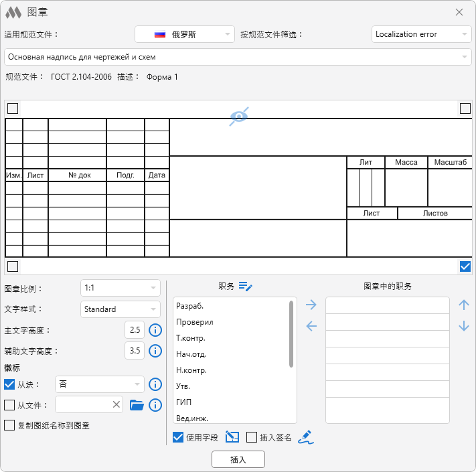This screenshot has height=472, width=476.
Task: Click the edit positions list icon beside 职务
Action: tap(246, 287)
